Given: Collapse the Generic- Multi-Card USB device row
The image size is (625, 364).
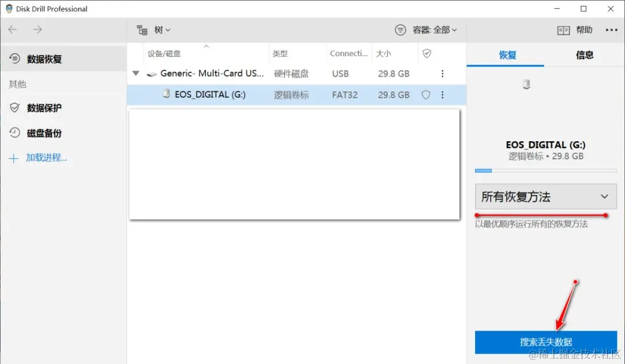Looking at the screenshot, I should [x=136, y=73].
